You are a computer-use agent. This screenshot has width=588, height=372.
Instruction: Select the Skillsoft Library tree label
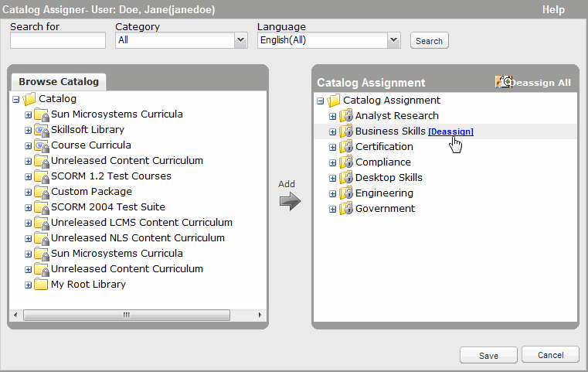click(x=87, y=129)
